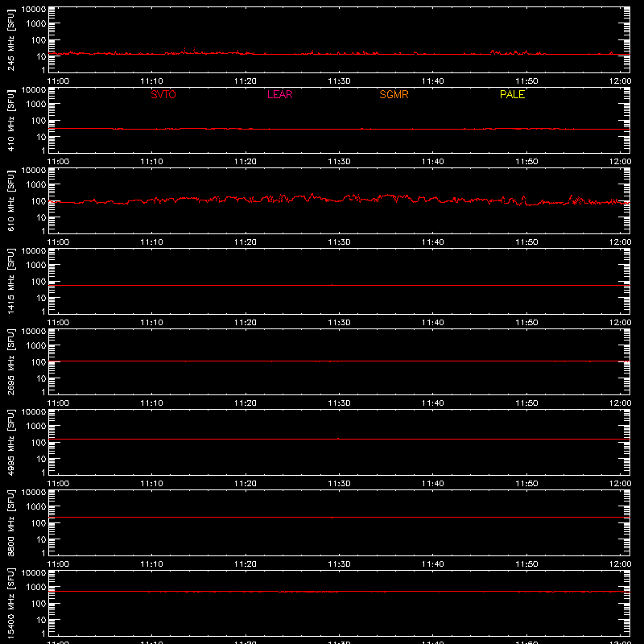Viewport: 644px width, 644px height.
Task: Select the 8800 MHz [SFU] axis title
Action: [10, 522]
